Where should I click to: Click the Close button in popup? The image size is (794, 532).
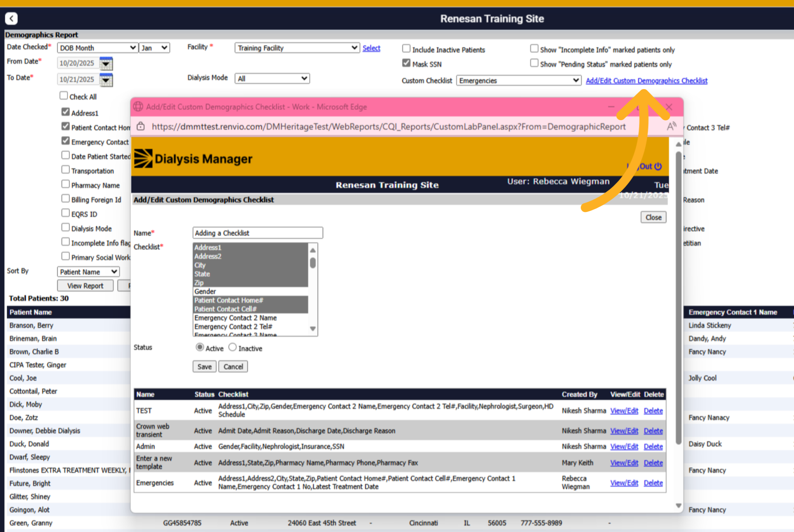tap(653, 217)
